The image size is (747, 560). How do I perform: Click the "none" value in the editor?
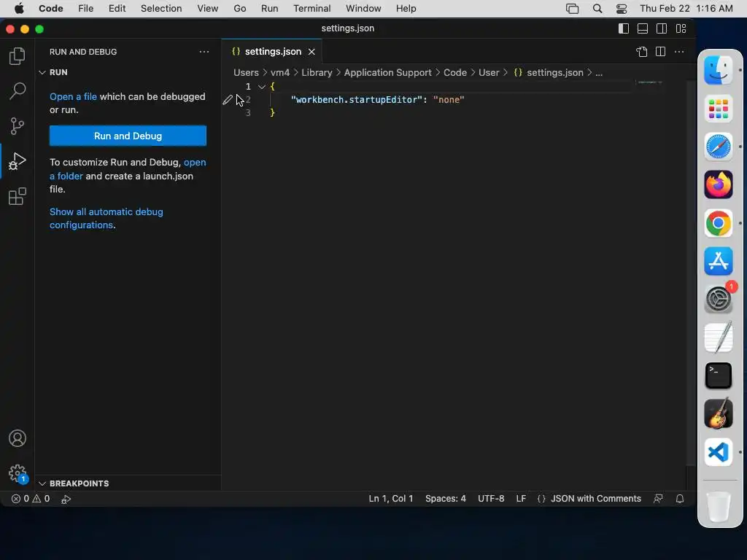tap(449, 99)
